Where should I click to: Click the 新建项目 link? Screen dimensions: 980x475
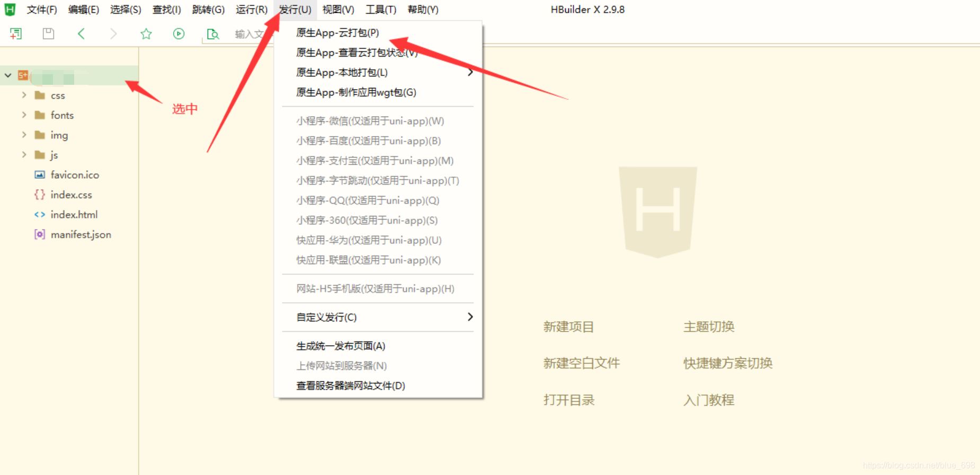(568, 327)
